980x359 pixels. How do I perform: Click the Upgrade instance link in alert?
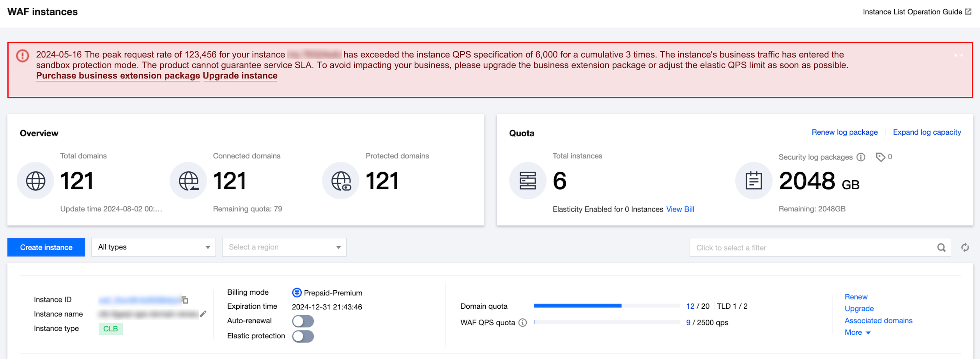pyautogui.click(x=240, y=76)
